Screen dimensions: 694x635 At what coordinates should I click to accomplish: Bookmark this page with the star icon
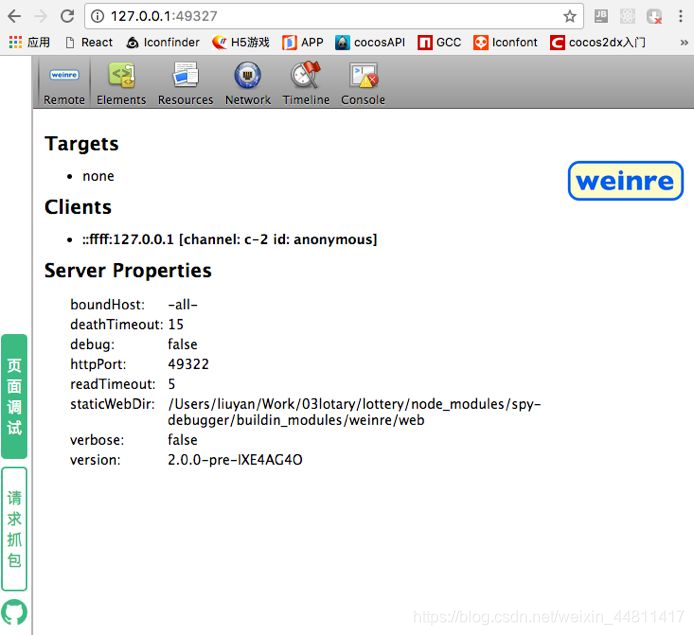(x=570, y=16)
